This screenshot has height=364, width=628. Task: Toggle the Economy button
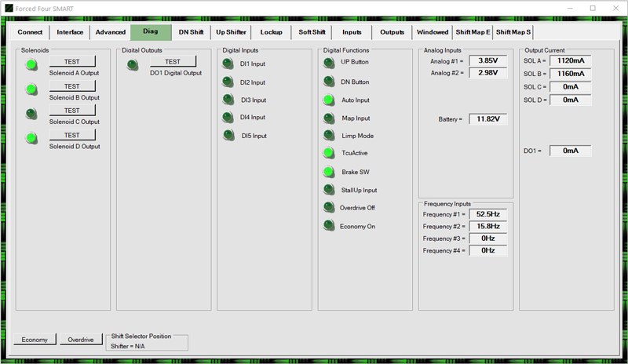click(35, 340)
